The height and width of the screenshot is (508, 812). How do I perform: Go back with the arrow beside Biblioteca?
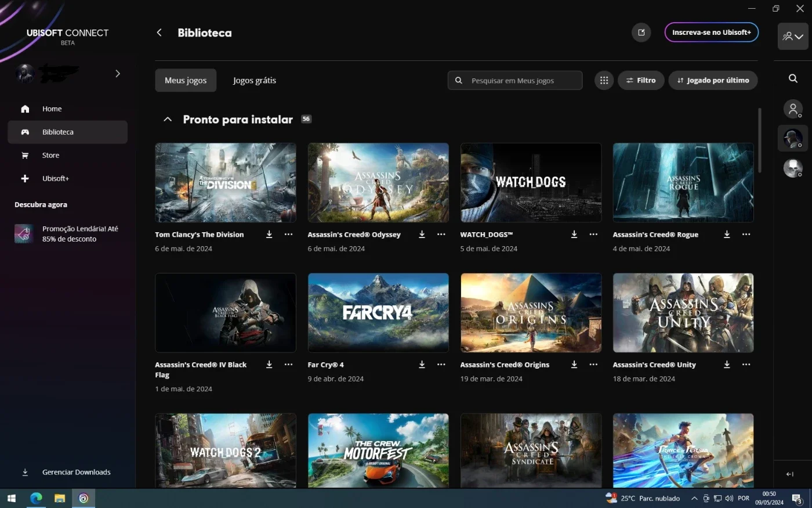(159, 33)
